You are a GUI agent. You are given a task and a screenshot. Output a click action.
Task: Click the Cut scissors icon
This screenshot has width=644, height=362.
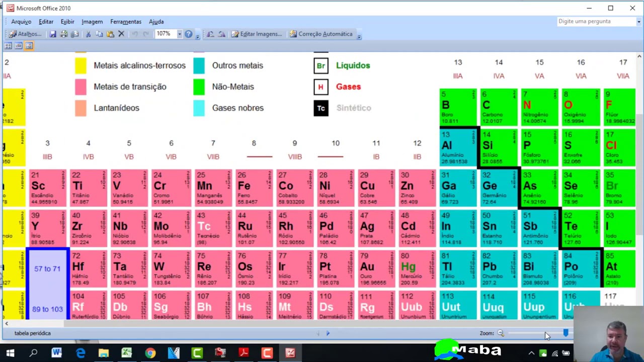88,34
